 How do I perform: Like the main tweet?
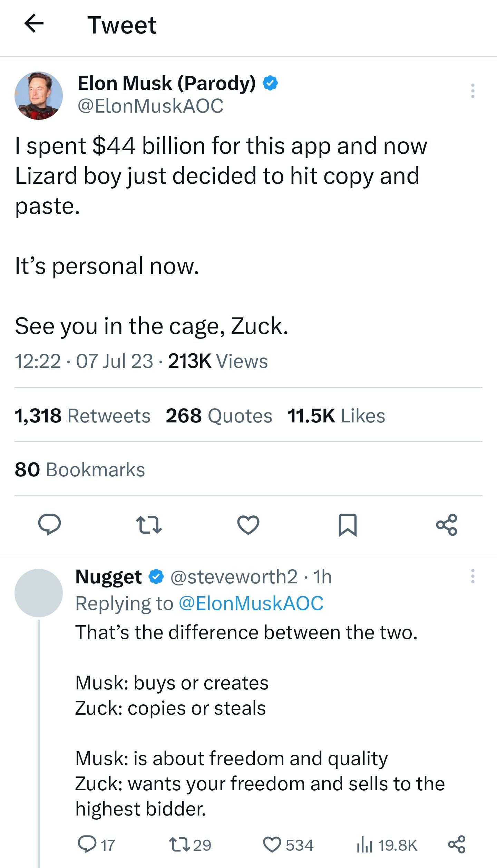[x=248, y=525]
